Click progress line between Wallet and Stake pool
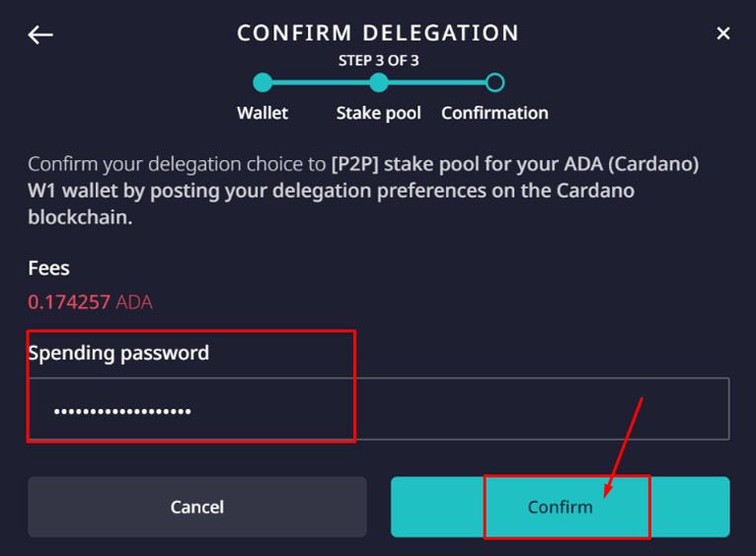756x556 pixels. 321,83
